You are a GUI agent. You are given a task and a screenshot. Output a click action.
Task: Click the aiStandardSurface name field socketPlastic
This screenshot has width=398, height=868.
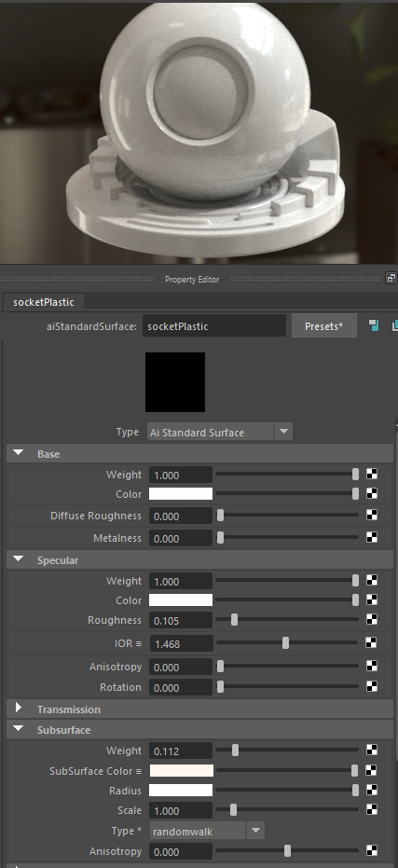pos(214,326)
